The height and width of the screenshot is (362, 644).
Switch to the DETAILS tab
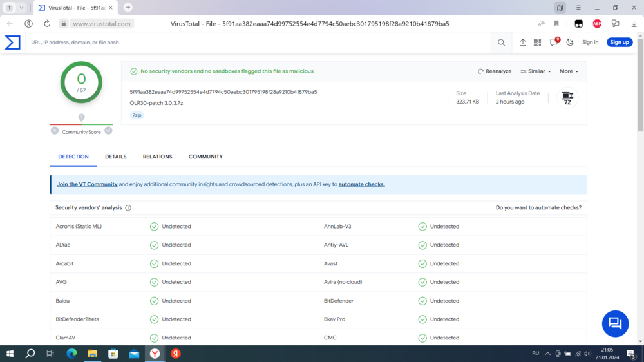pos(116,157)
